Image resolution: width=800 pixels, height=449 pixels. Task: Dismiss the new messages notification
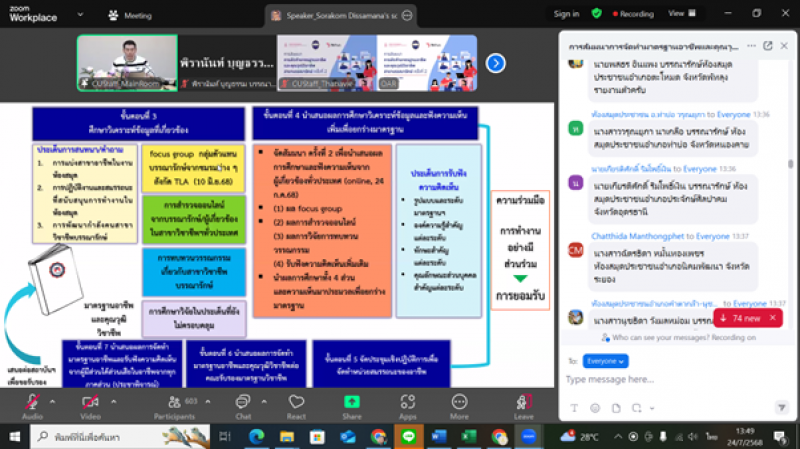pos(772,318)
